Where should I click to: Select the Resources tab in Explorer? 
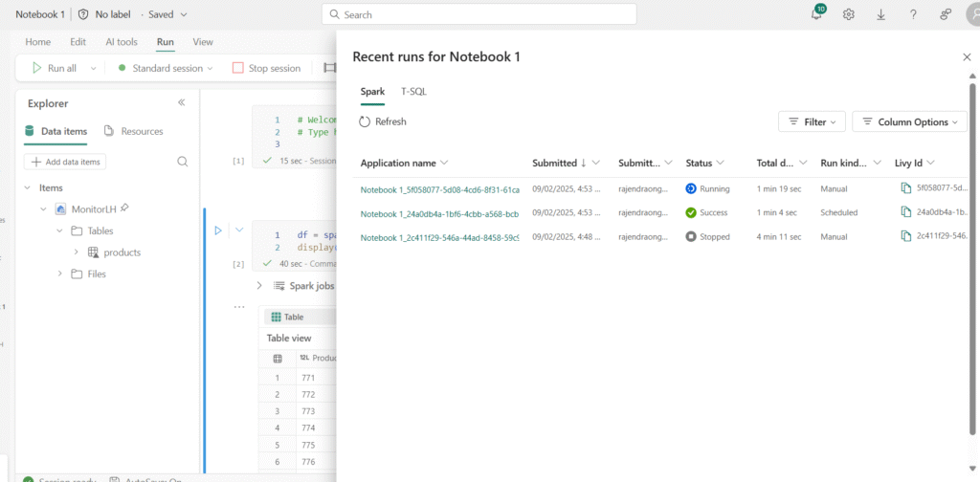[134, 131]
